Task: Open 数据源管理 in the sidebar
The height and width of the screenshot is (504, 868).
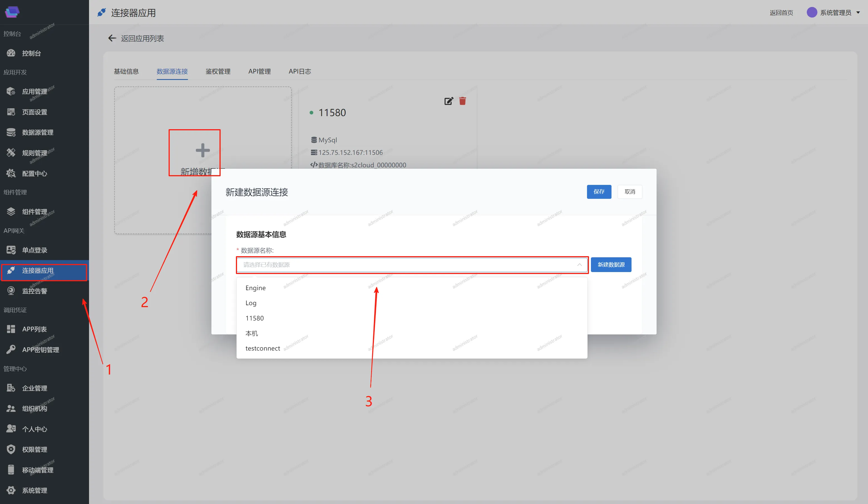Action: point(38,132)
